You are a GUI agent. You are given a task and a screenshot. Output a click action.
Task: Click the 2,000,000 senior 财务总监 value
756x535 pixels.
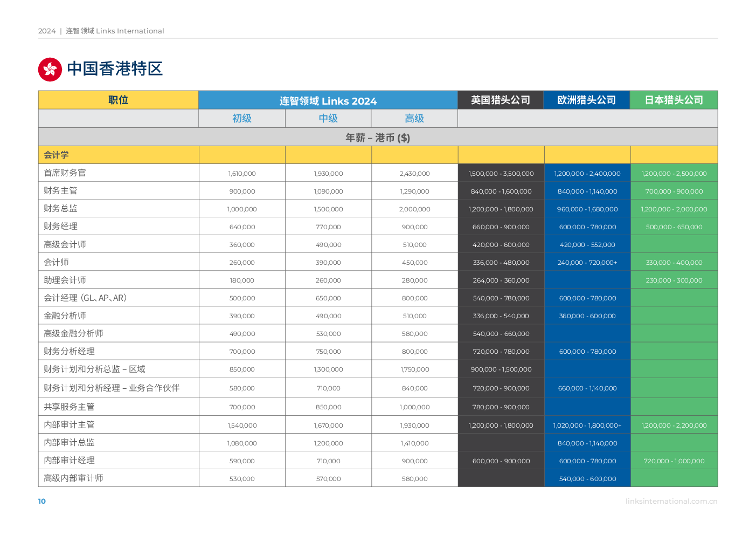click(415, 209)
